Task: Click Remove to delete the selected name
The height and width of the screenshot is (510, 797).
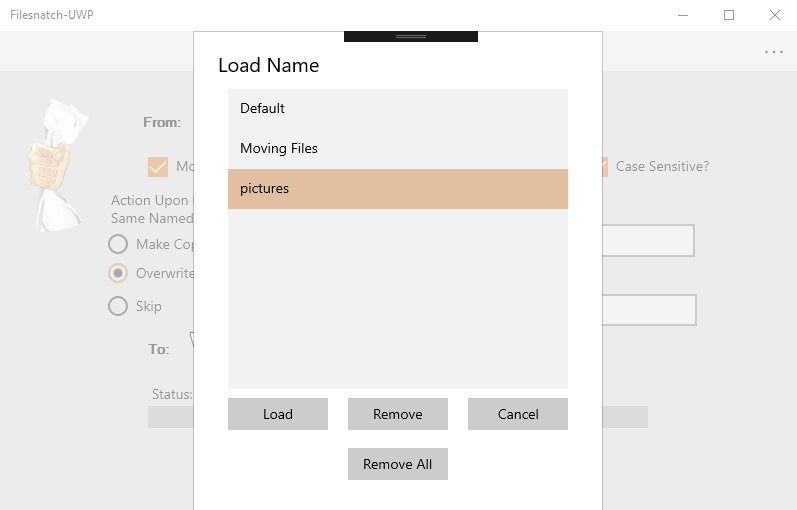Action: (x=397, y=414)
